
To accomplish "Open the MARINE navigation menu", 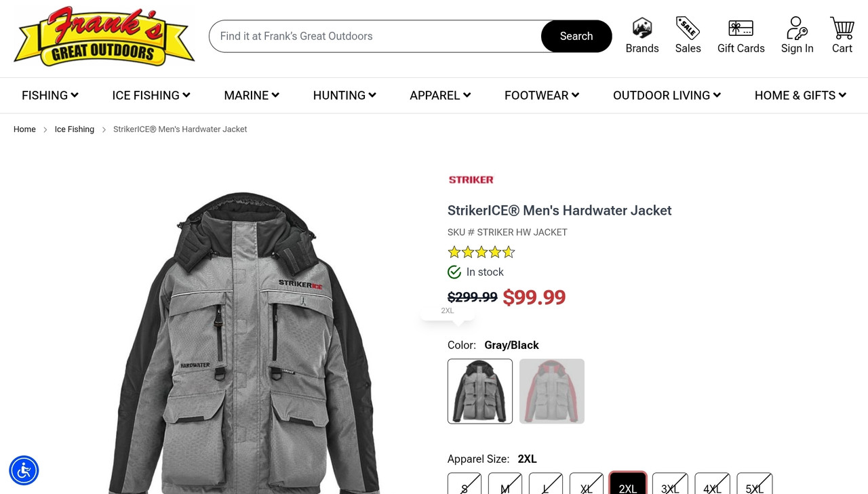I will tap(252, 96).
